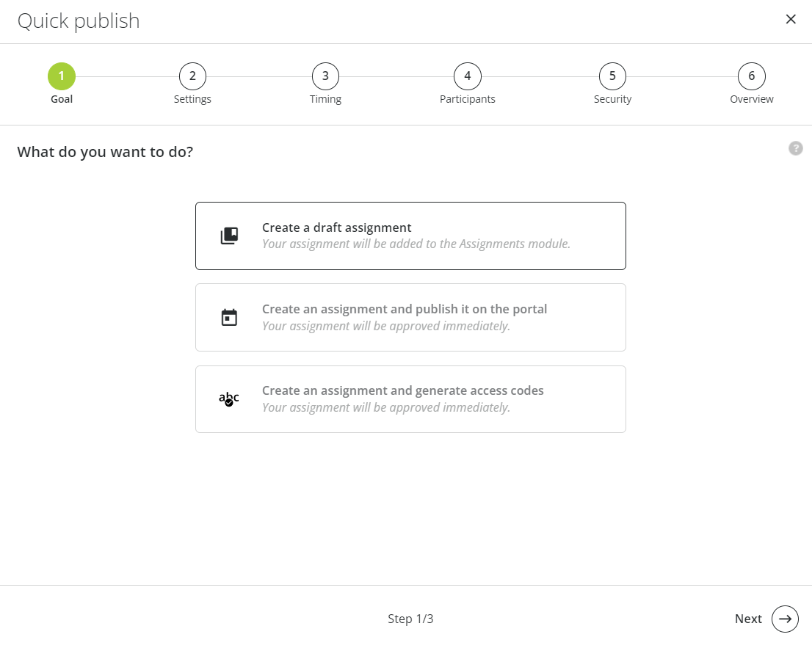Click the step 5 Security circle
812x648 pixels.
tap(612, 76)
